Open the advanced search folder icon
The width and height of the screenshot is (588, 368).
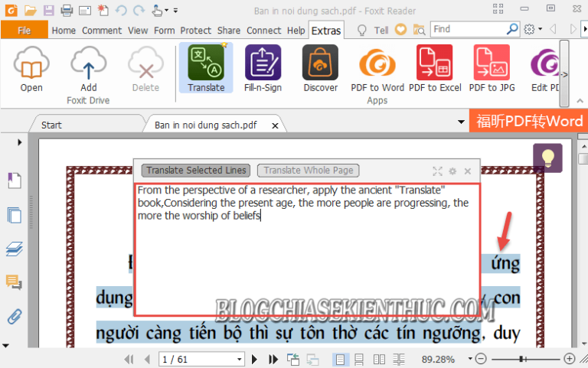click(x=419, y=29)
